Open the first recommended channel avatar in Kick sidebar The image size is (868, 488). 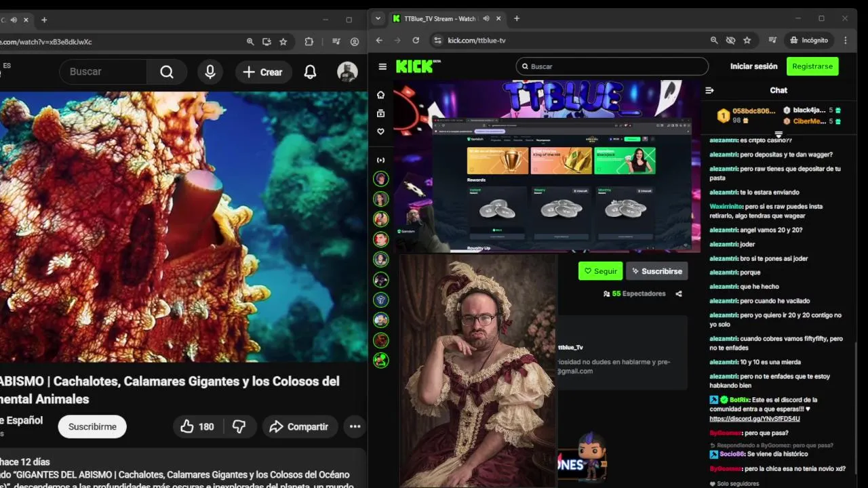pyautogui.click(x=381, y=179)
